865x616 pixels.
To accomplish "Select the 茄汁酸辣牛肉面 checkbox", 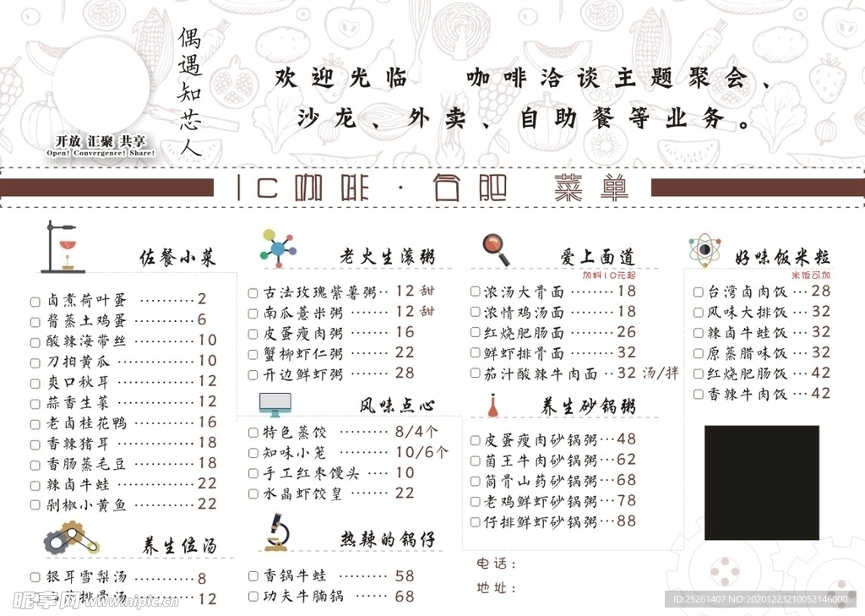I will coord(476,373).
